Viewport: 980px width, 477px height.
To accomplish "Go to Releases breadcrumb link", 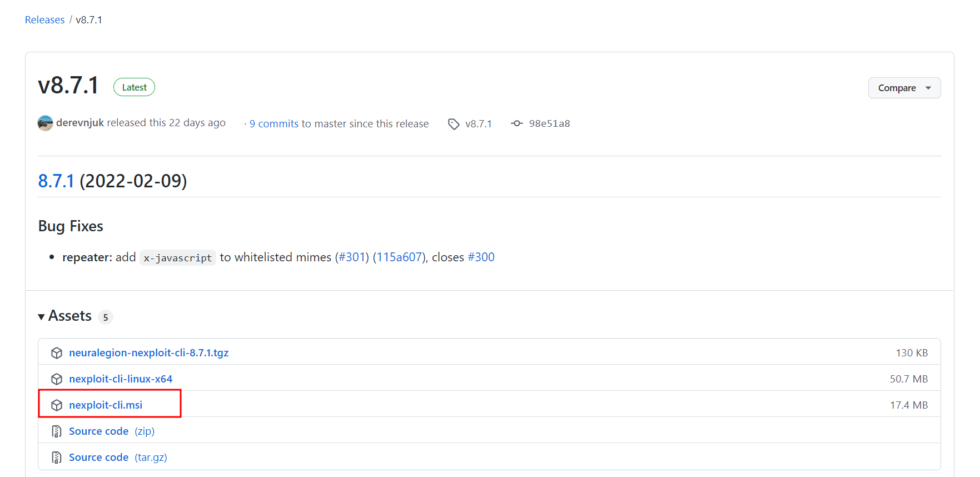I will (44, 20).
